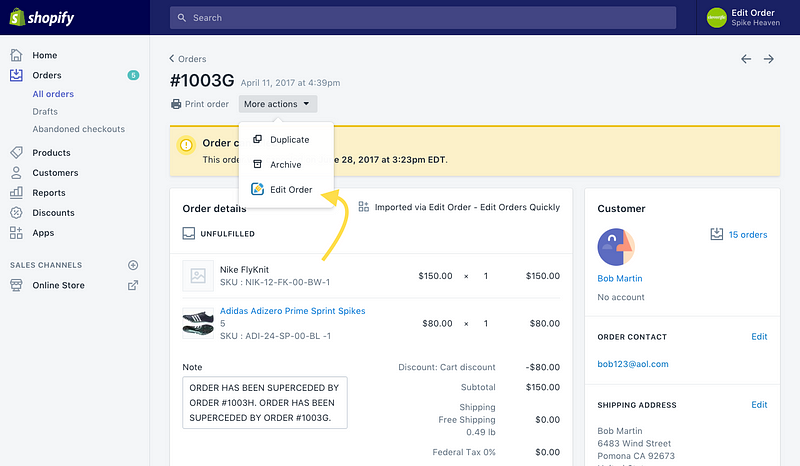Open Products section

51,153
